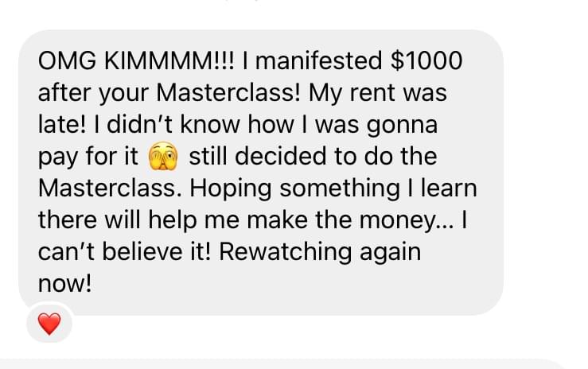588x369 pixels.
Task: Click 'pay for it' before the emoji
Action: pyautogui.click(x=88, y=157)
